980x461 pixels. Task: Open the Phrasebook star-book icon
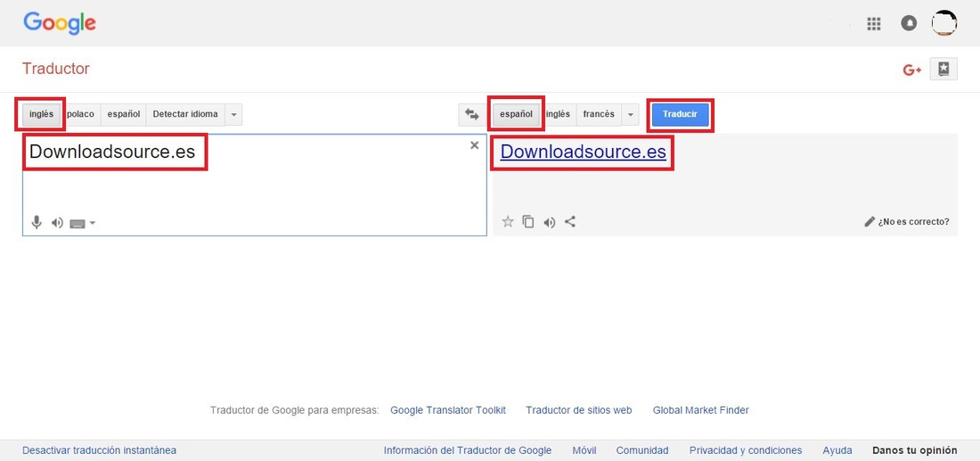coord(943,70)
